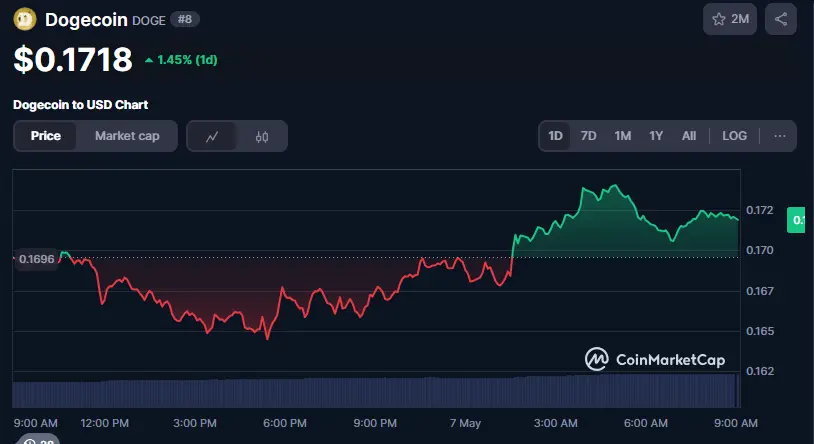Set chart range to 1D

click(x=555, y=136)
